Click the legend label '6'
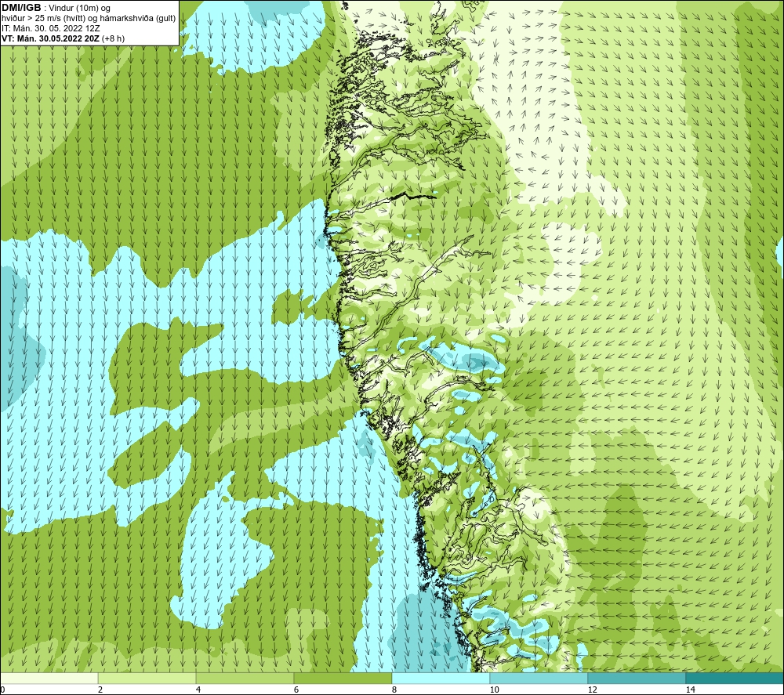The height and width of the screenshot is (695, 784). [296, 690]
